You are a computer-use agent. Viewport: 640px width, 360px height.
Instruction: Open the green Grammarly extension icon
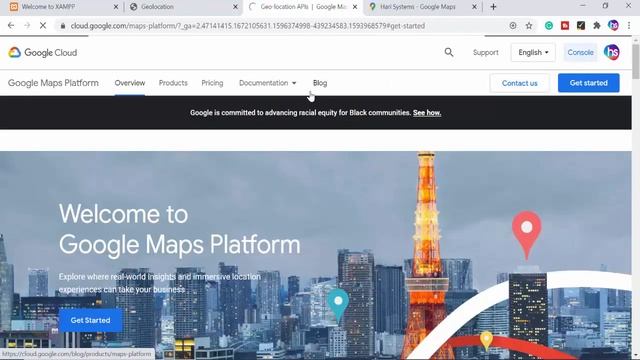click(549, 26)
